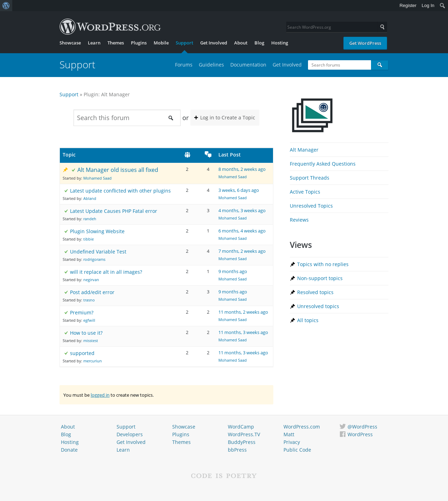
Task: Click the author link rodrigorams
Action: tap(94, 259)
